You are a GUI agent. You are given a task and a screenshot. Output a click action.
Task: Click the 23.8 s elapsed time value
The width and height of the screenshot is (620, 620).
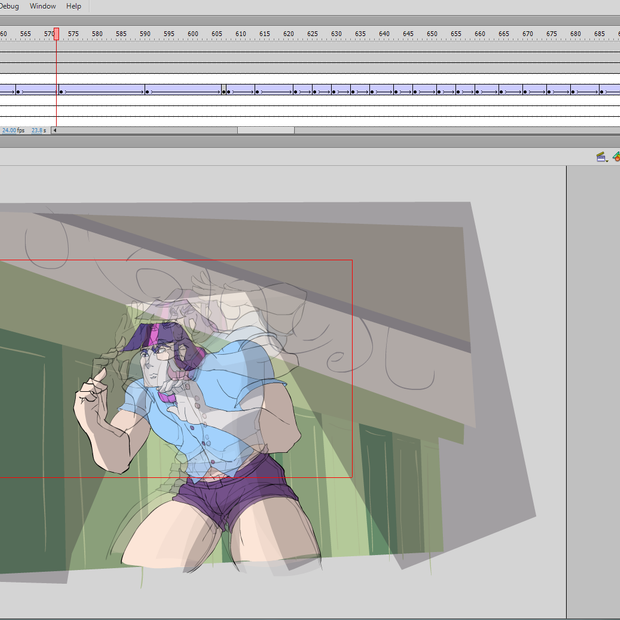[x=38, y=130]
